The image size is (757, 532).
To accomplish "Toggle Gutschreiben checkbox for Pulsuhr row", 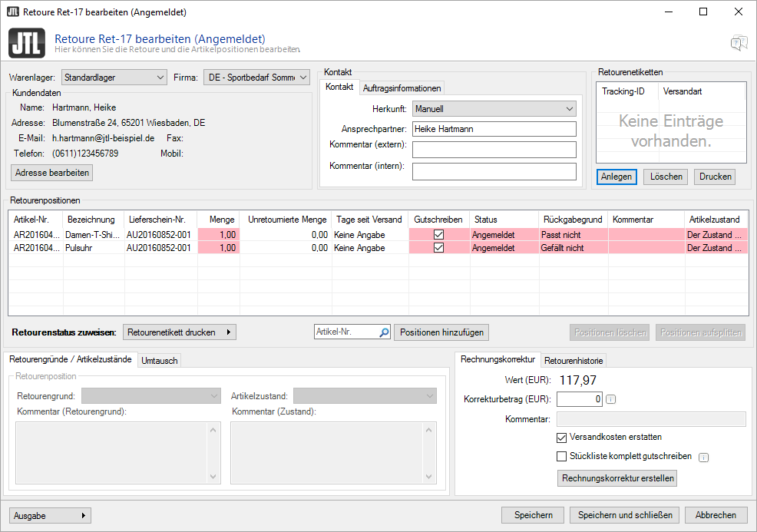I will click(439, 248).
